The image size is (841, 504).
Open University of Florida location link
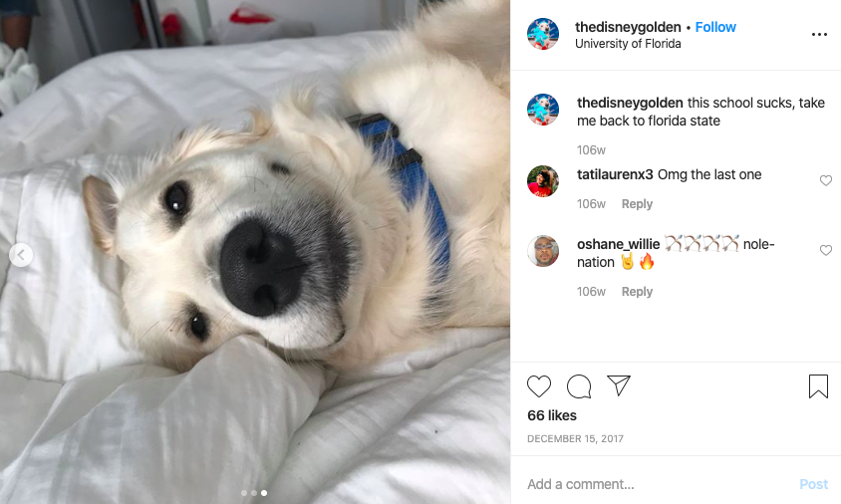click(628, 44)
